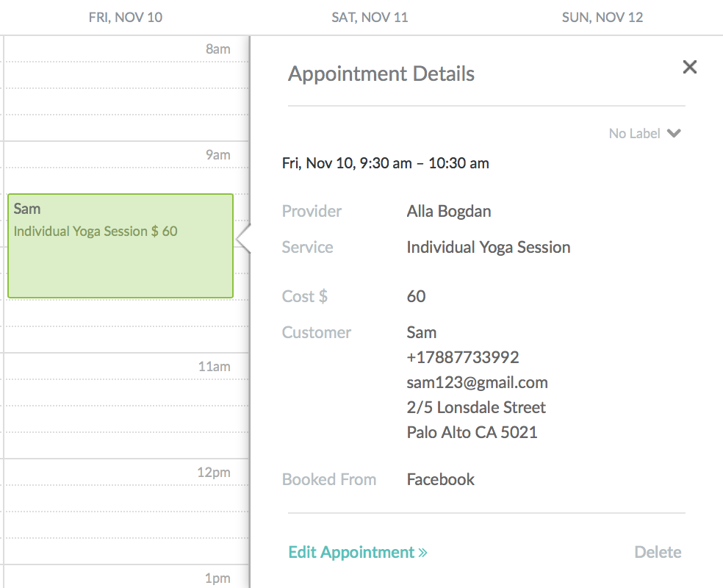Click customer email sam123@gmail.com
This screenshot has height=588, width=723.
[478, 382]
